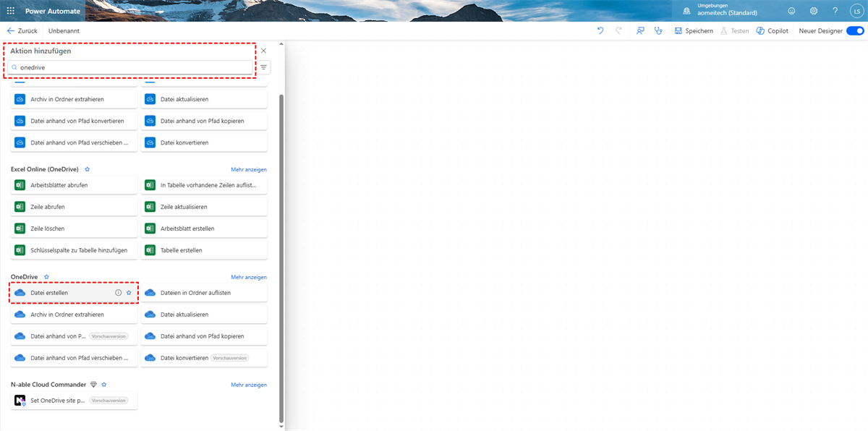
Task: Click Mehr anzeigen for N-able Cloud Commander
Action: pos(249,385)
